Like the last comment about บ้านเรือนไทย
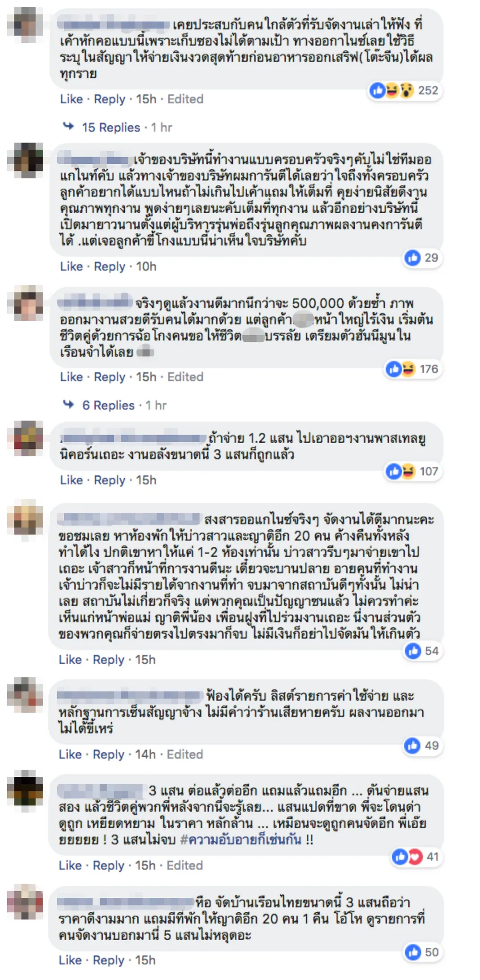 click(x=70, y=960)
